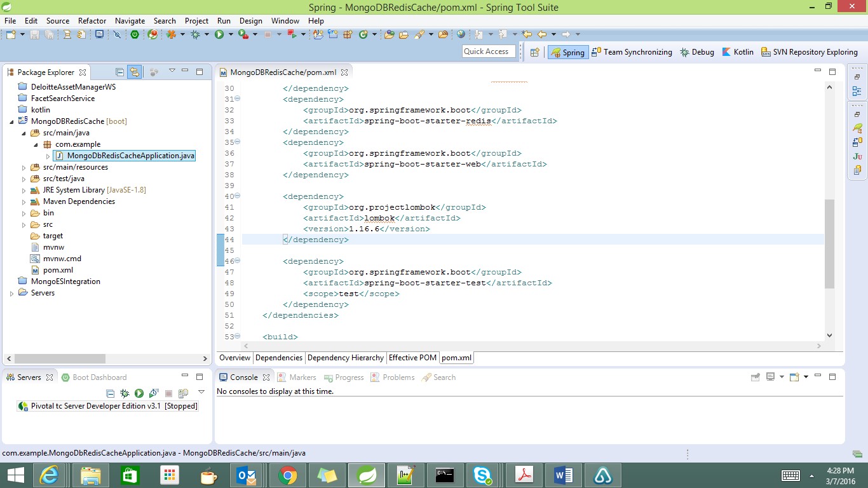Open the Refactor menu
Image resolution: width=868 pixels, height=488 pixels.
pyautogui.click(x=92, y=21)
